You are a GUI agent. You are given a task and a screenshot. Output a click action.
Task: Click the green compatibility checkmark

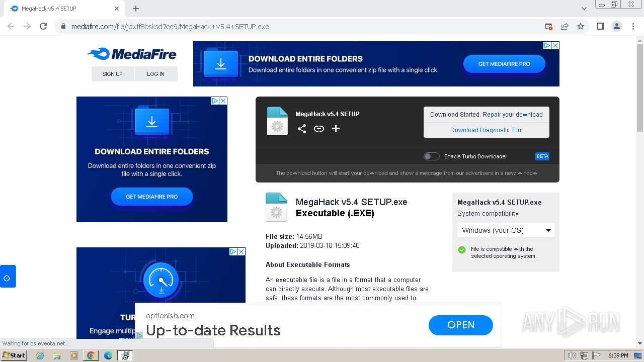462,250
